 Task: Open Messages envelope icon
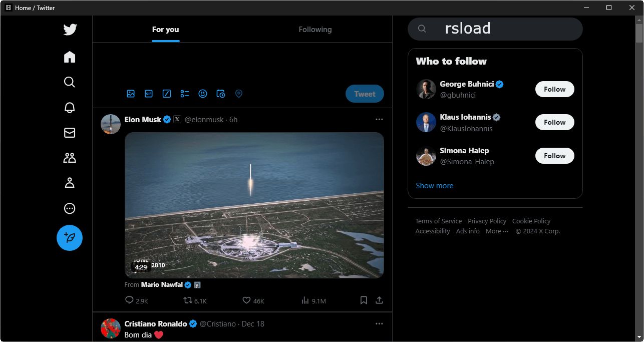[70, 133]
